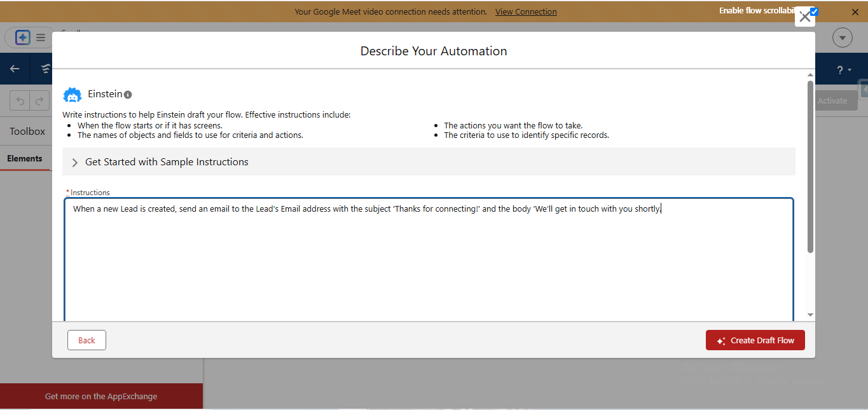Image resolution: width=868 pixels, height=410 pixels.
Task: Close the Describe Your Automation dialog
Action: [805, 17]
